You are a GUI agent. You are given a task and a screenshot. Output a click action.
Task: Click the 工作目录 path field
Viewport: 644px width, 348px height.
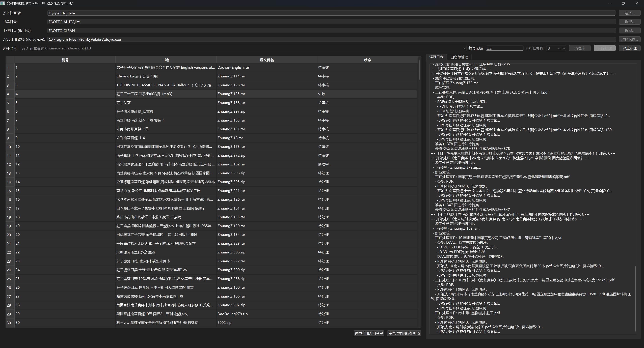(331, 31)
